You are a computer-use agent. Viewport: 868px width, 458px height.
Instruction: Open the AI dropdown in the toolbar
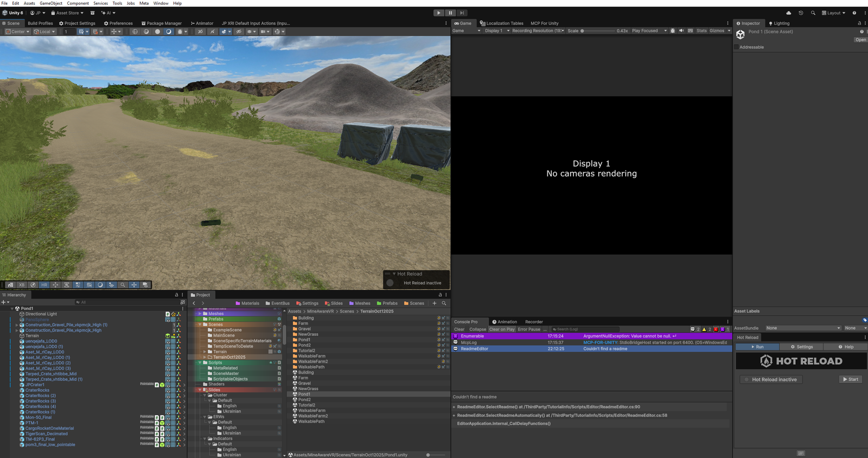coord(108,13)
